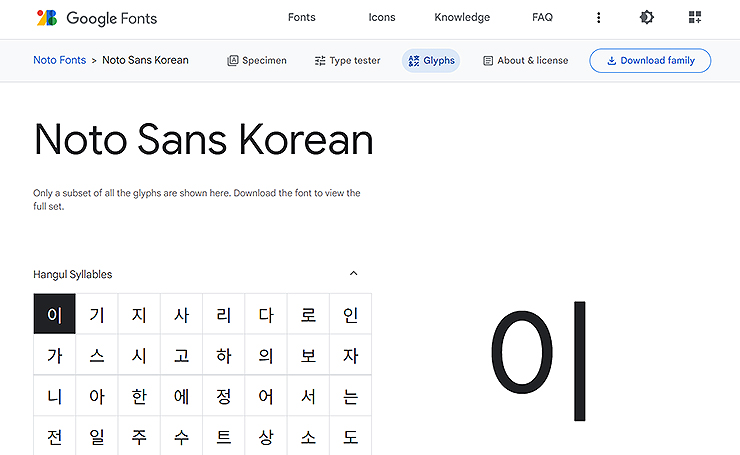Select the 서 glyph cell
Screen dimensions: 740x455
pyautogui.click(x=308, y=396)
